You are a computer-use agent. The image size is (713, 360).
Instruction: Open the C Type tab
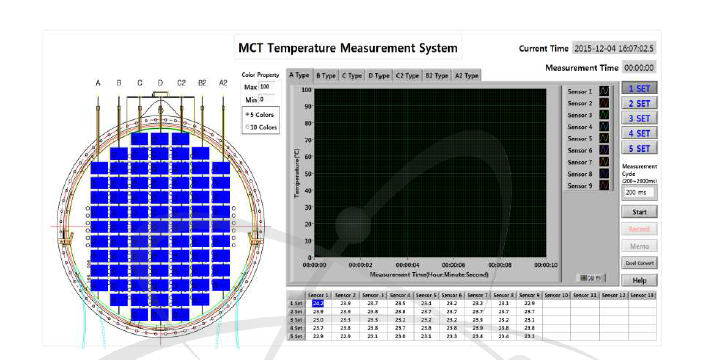coord(352,76)
